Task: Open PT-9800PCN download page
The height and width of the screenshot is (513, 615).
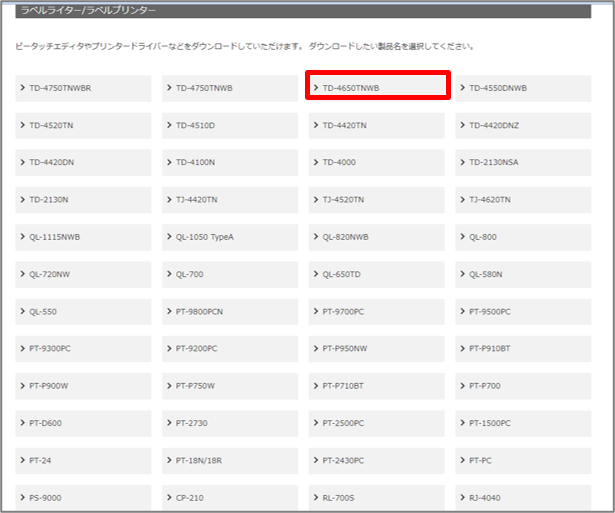Action: tap(230, 312)
